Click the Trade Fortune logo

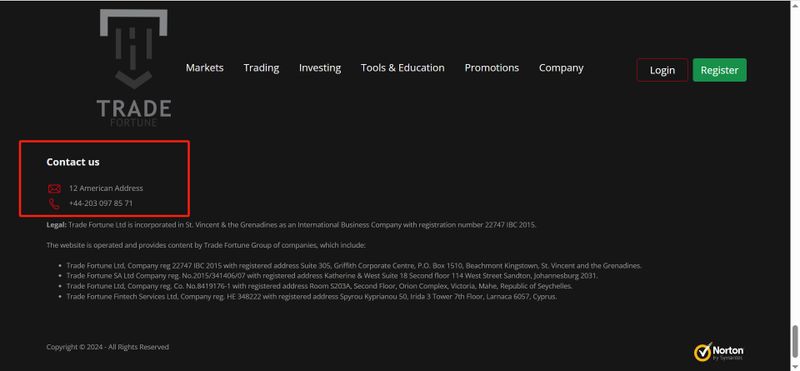point(134,68)
